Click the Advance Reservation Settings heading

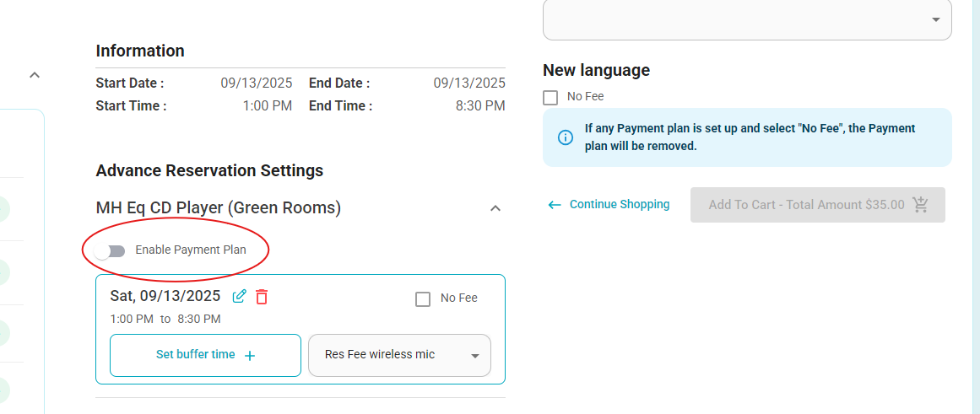click(209, 170)
